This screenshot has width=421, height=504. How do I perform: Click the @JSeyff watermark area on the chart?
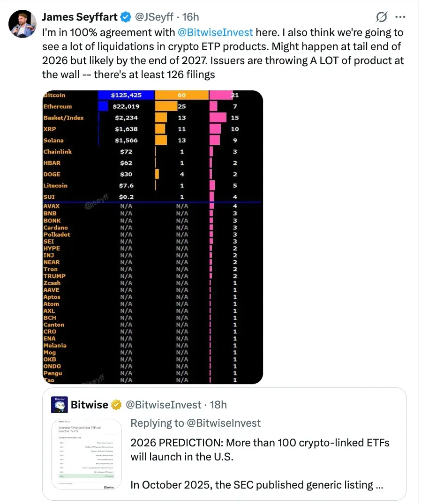(96, 201)
